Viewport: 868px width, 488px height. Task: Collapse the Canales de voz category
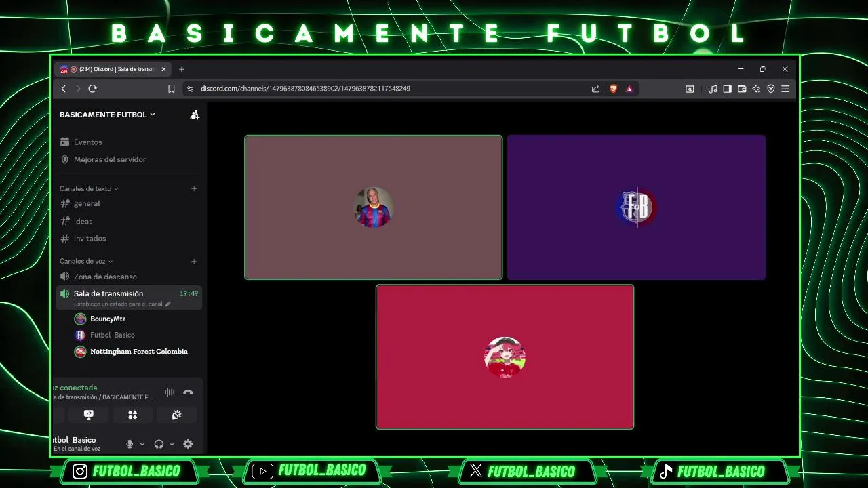coord(86,261)
